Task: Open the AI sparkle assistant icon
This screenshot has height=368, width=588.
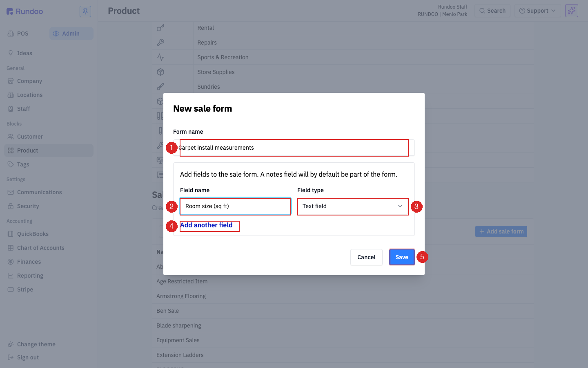Action: coord(572,11)
